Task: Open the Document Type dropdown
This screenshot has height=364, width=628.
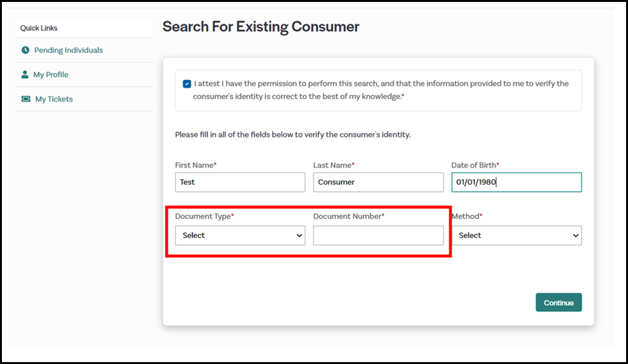Action: (x=240, y=235)
